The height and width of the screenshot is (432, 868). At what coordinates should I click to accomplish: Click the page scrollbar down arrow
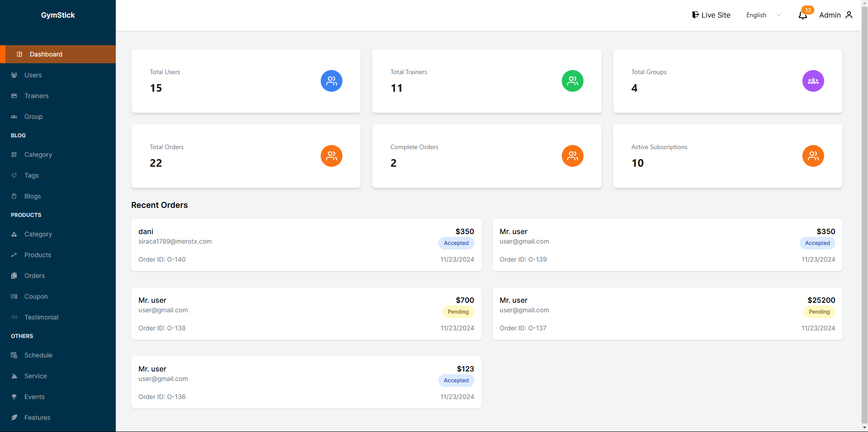[864, 427]
